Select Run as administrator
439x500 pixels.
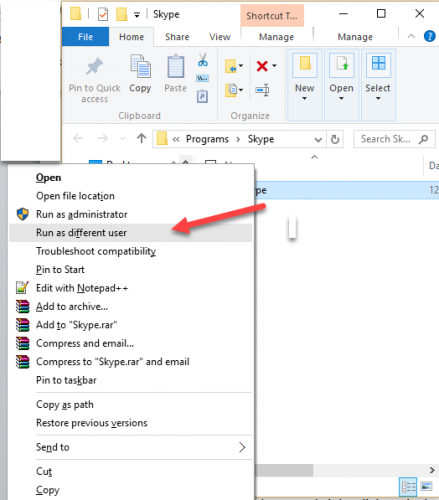coord(131,214)
